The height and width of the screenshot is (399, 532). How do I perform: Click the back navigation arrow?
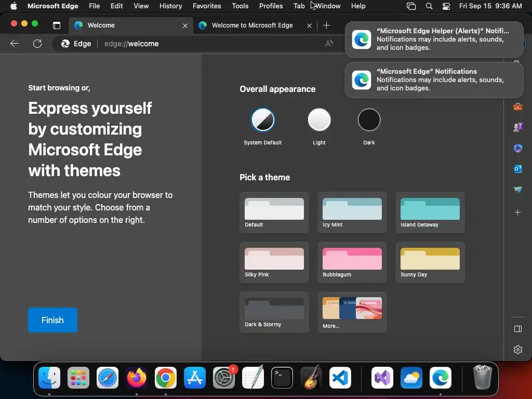pos(15,44)
